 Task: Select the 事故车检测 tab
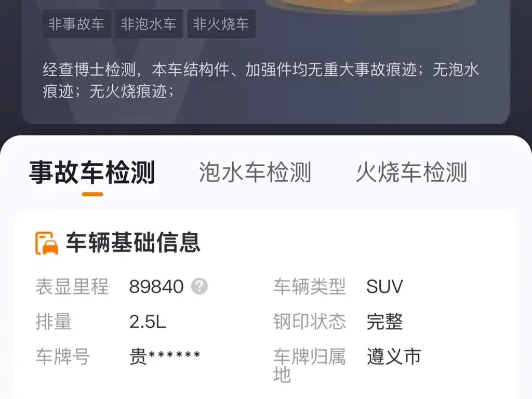[92, 172]
